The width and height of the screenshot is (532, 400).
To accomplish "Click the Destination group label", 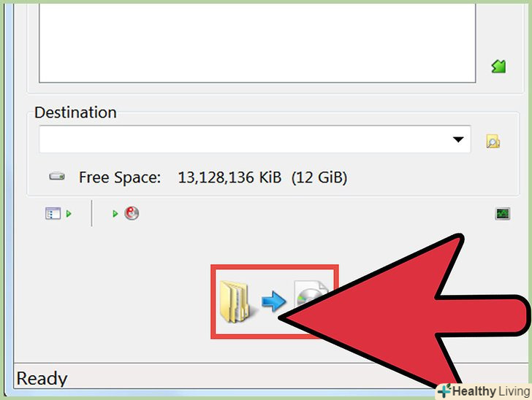I will [75, 112].
